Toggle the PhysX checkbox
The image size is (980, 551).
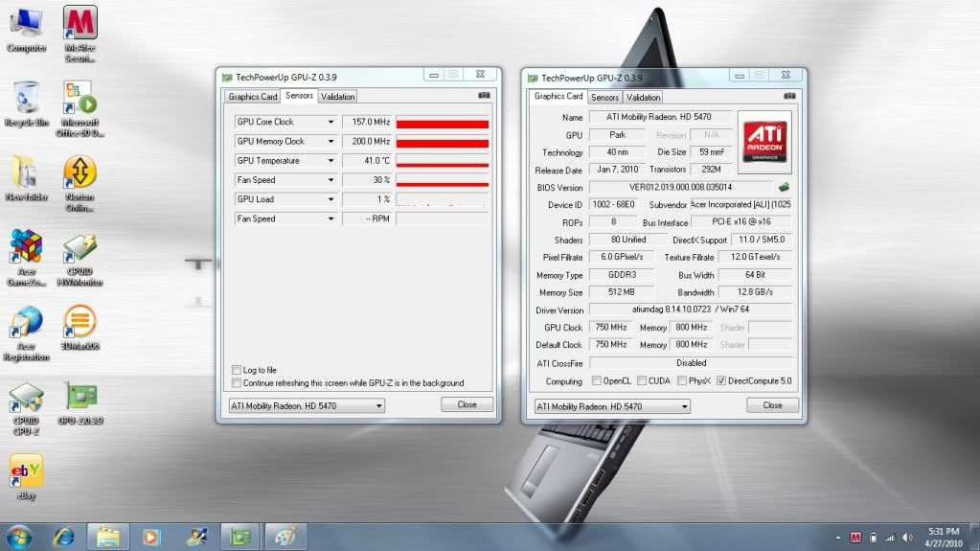point(682,380)
